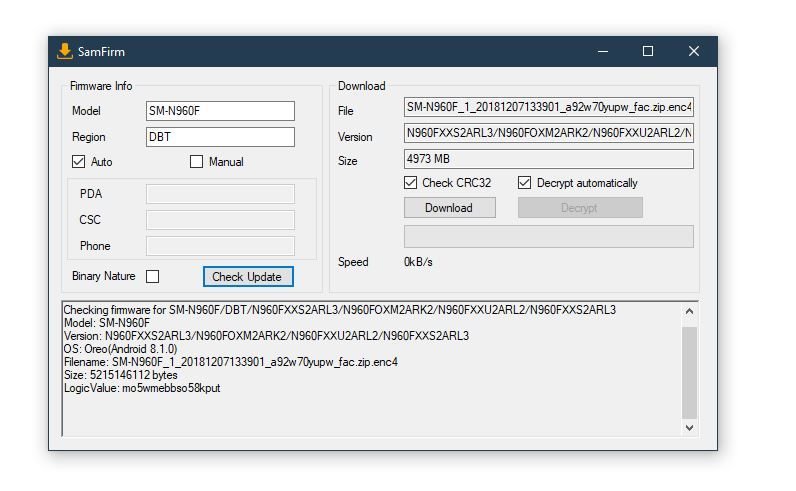Click the Check Update button
The image size is (796, 491).
point(248,277)
